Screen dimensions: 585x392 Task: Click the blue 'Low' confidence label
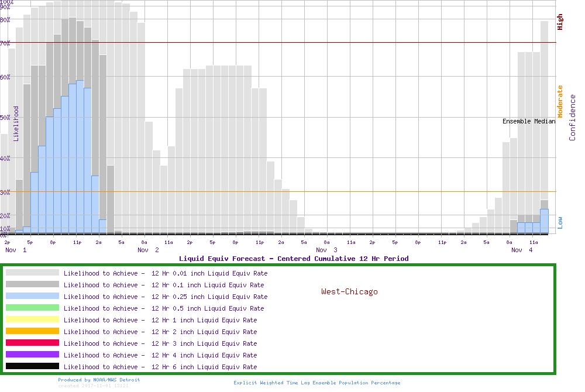[560, 223]
